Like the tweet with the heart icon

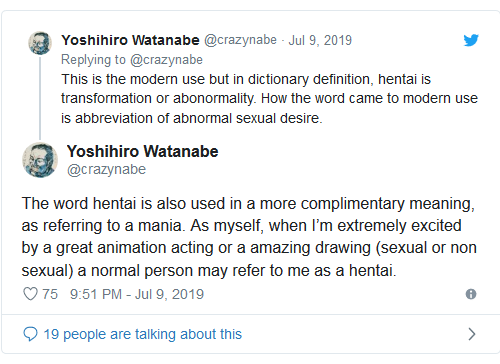[30, 294]
